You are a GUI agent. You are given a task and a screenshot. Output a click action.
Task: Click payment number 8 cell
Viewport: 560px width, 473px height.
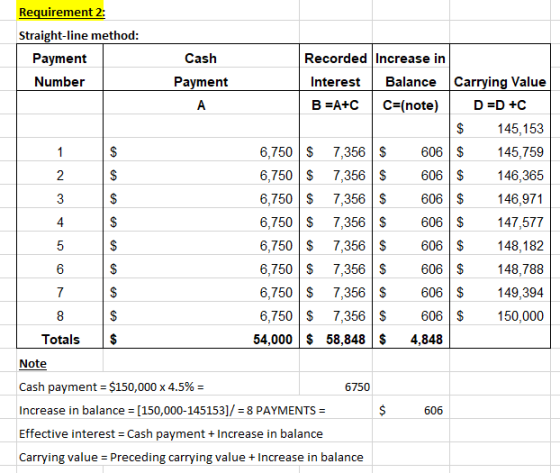click(60, 316)
